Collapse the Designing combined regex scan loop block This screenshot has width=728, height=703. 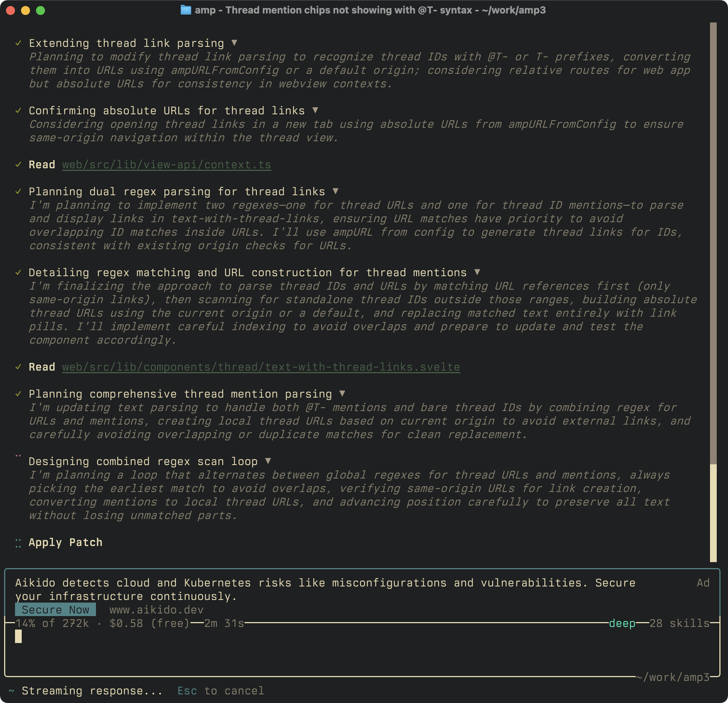(x=268, y=461)
